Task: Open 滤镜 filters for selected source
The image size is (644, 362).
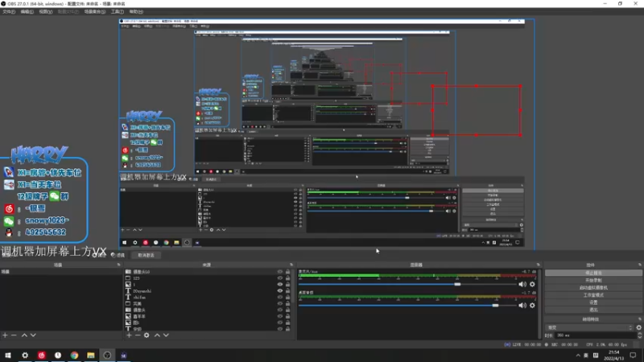Action: (118, 255)
